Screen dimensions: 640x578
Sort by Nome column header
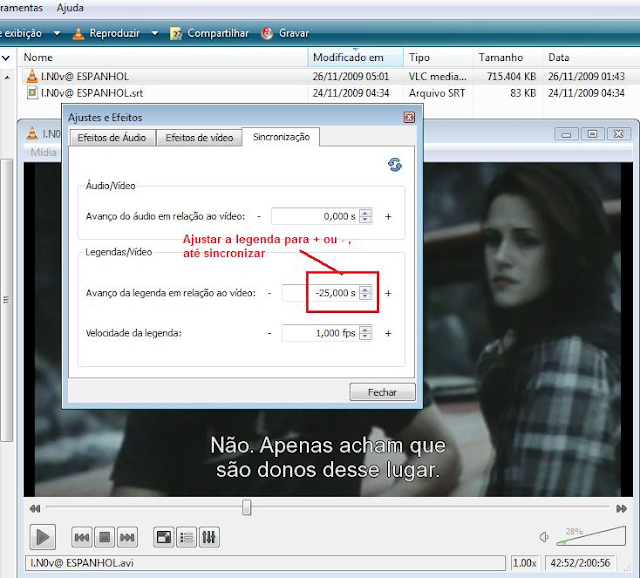38,58
